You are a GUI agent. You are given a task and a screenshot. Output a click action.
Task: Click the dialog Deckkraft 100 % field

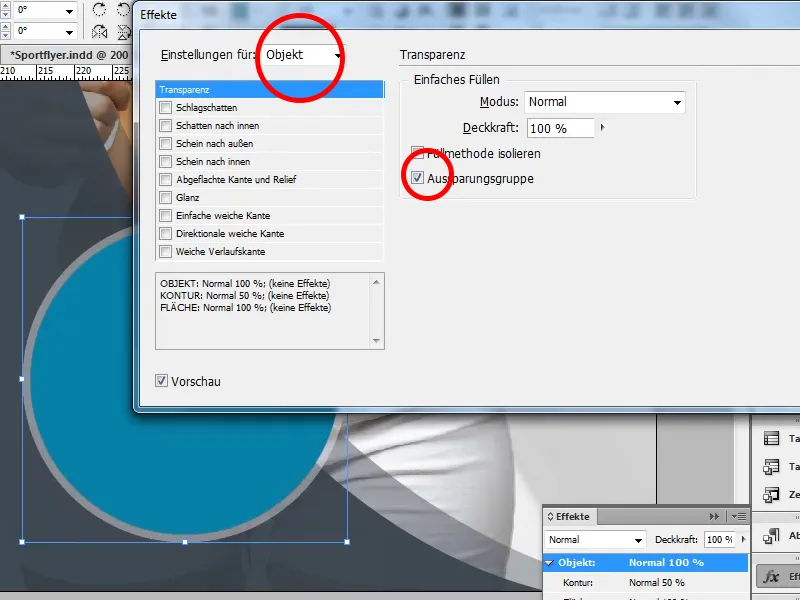[x=560, y=128]
